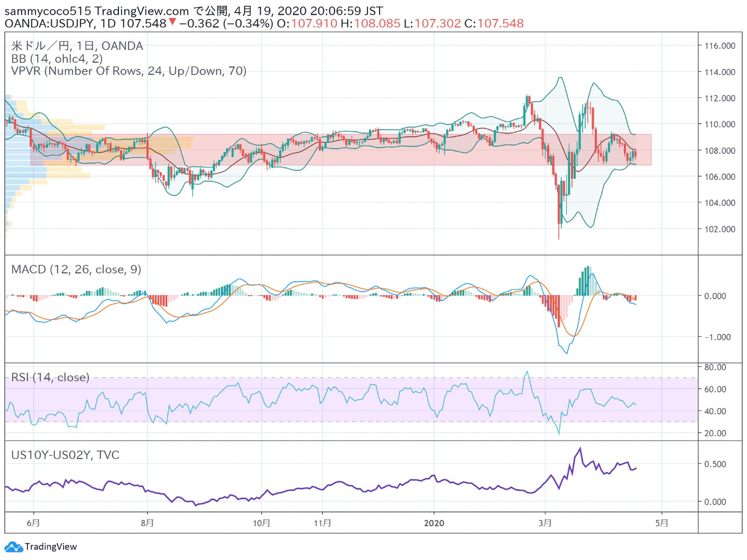Click the chart title 米ドル／円, 1日, OANDA
The height and width of the screenshot is (560, 747).
[77, 46]
